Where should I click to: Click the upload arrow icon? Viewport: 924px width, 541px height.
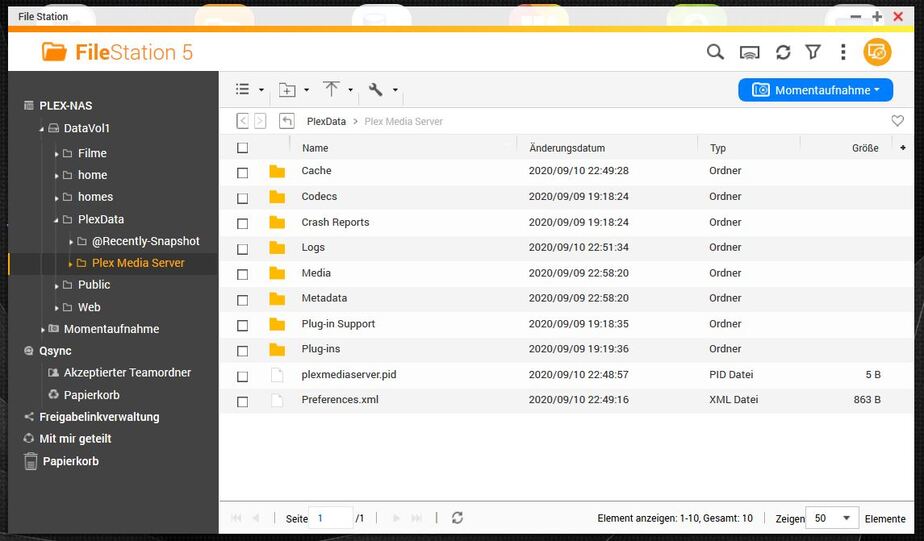pos(331,89)
